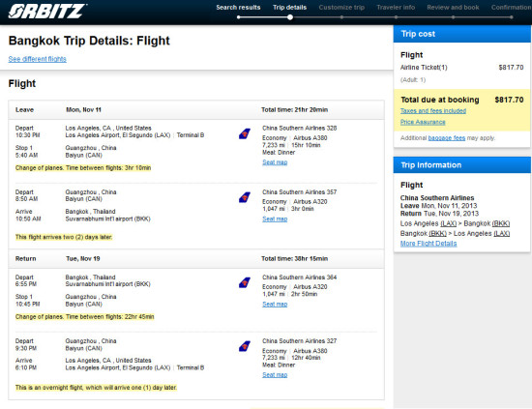This screenshot has width=532, height=409.
Task: Select the Trip details step
Action: 290,8
